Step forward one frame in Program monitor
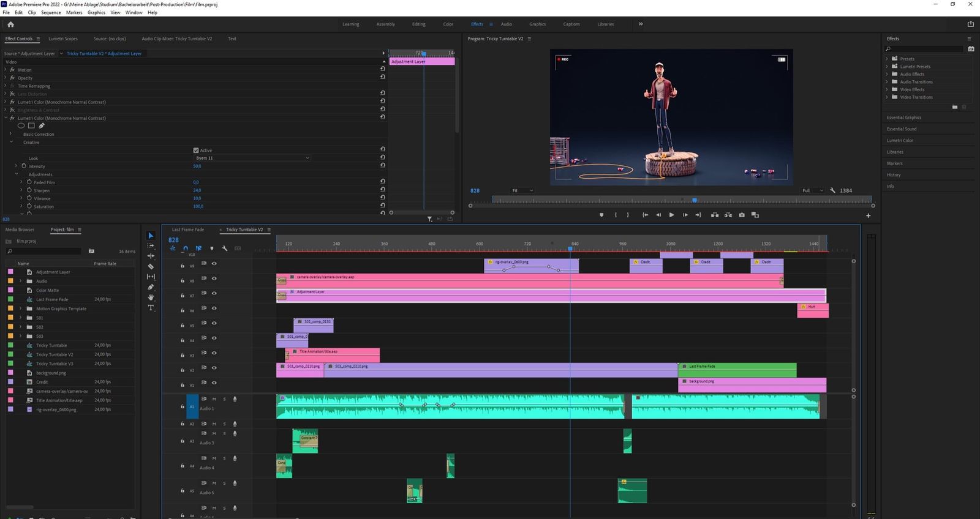The width and height of the screenshot is (980, 519). (x=685, y=215)
